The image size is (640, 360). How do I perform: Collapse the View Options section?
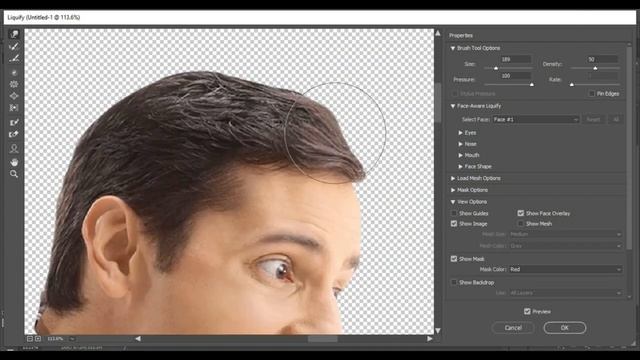pos(453,202)
